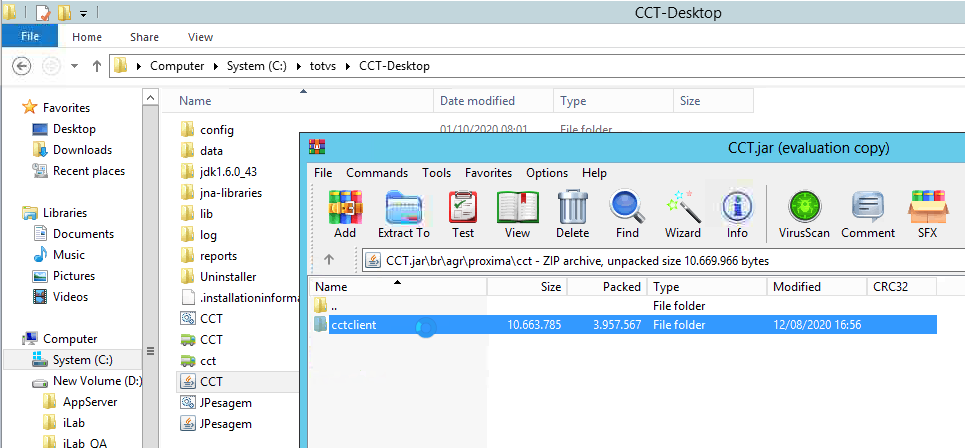Image resolution: width=965 pixels, height=448 pixels.
Task: Sort Explorer files by Name column
Action: click(x=298, y=101)
